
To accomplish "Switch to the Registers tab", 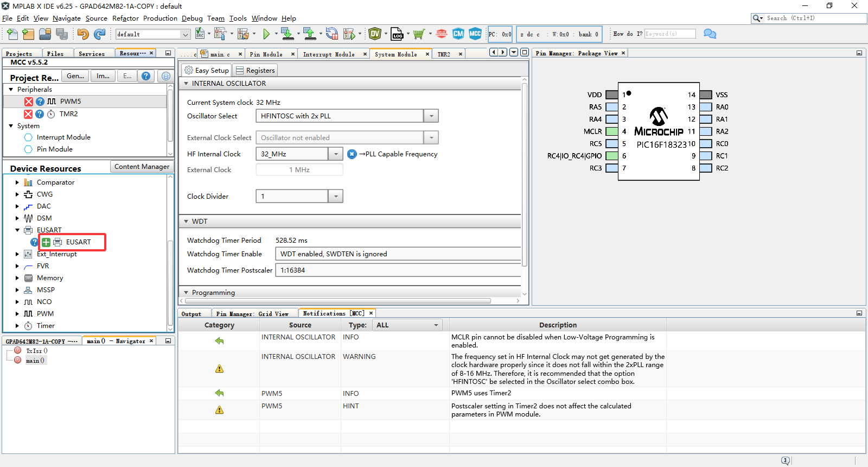I will click(x=256, y=71).
